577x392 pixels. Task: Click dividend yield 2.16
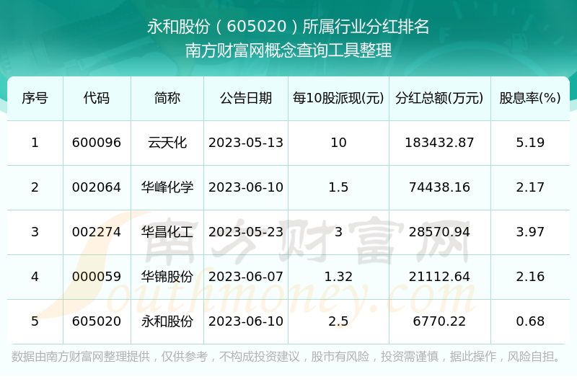530,277
